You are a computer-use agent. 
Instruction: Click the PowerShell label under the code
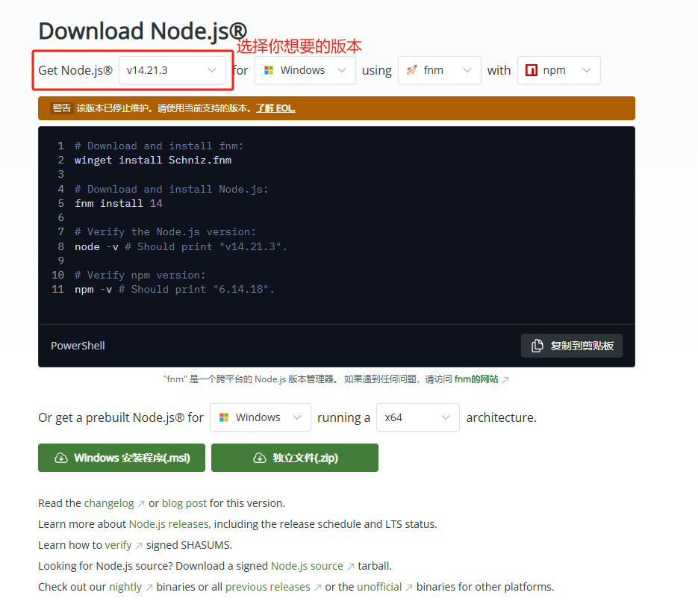point(78,346)
